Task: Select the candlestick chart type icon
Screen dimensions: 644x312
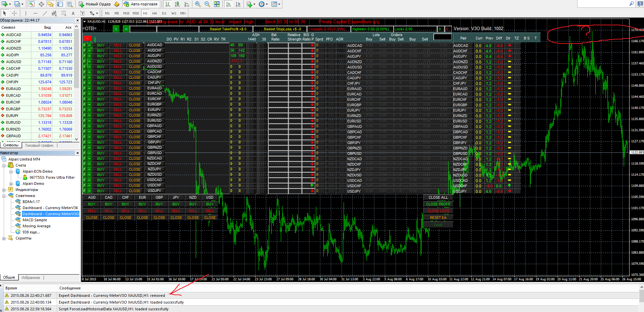Action: (x=177, y=4)
